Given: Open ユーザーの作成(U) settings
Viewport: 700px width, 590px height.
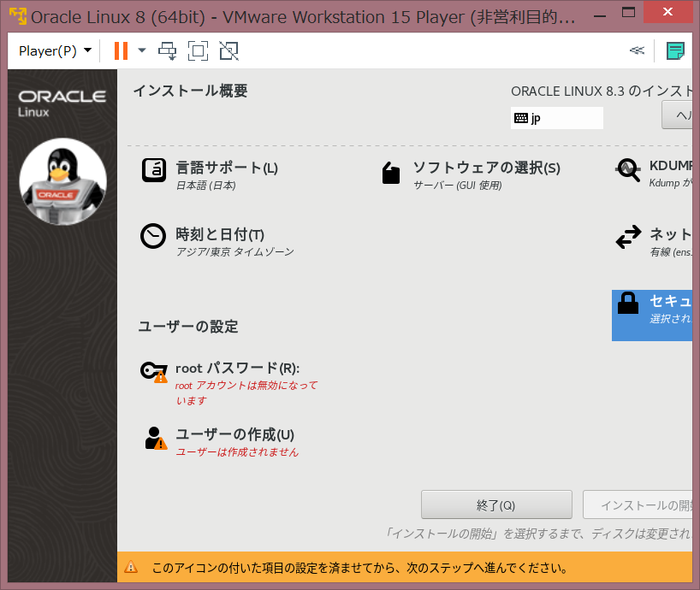Looking at the screenshot, I should (x=234, y=434).
